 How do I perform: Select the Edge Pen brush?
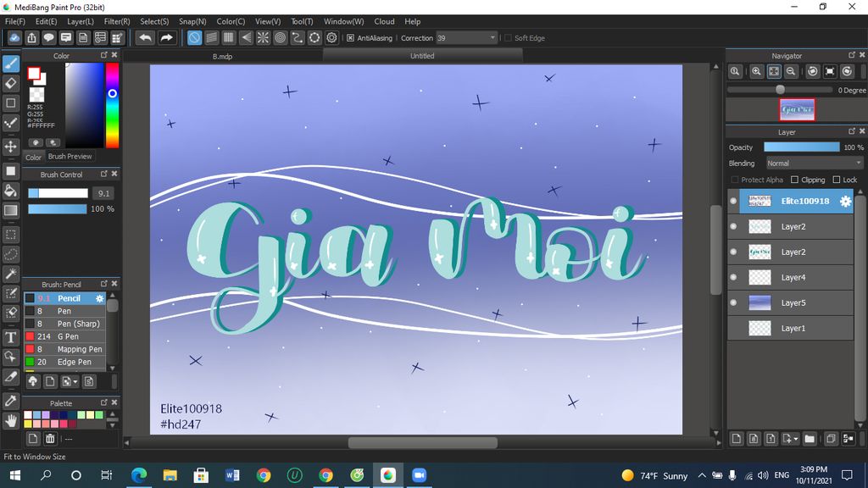pyautogui.click(x=64, y=362)
